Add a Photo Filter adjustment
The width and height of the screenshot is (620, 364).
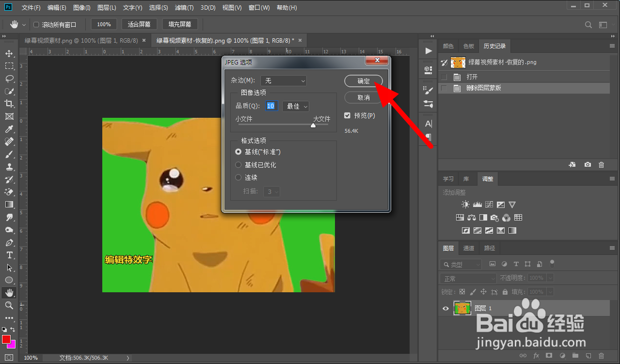[x=494, y=218]
